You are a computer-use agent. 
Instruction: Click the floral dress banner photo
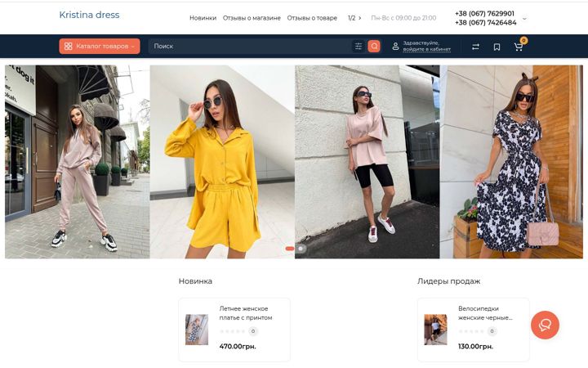(x=511, y=162)
